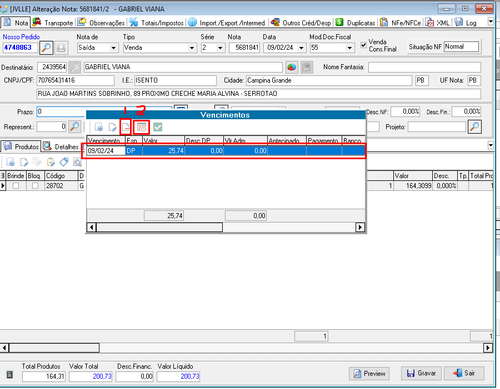500x389 pixels.
Task: Click the pie chart icon beside GABRIEL VIANA
Action: 292,68
